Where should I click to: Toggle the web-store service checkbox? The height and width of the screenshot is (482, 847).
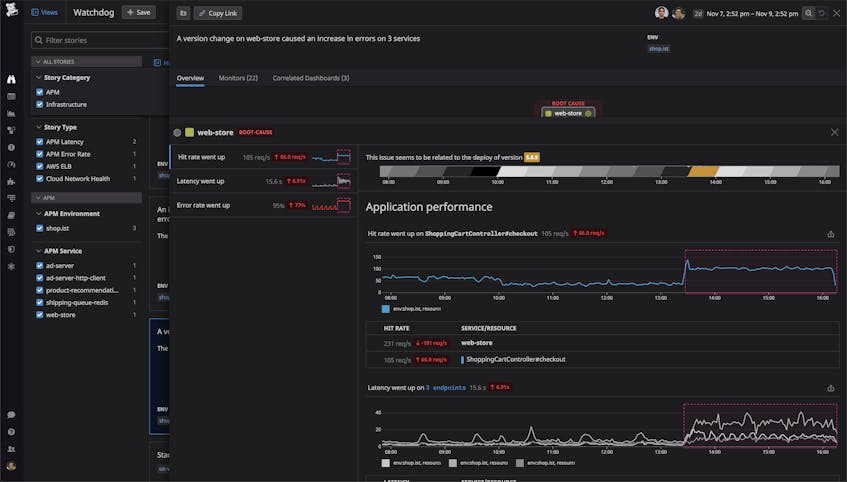[x=39, y=315]
